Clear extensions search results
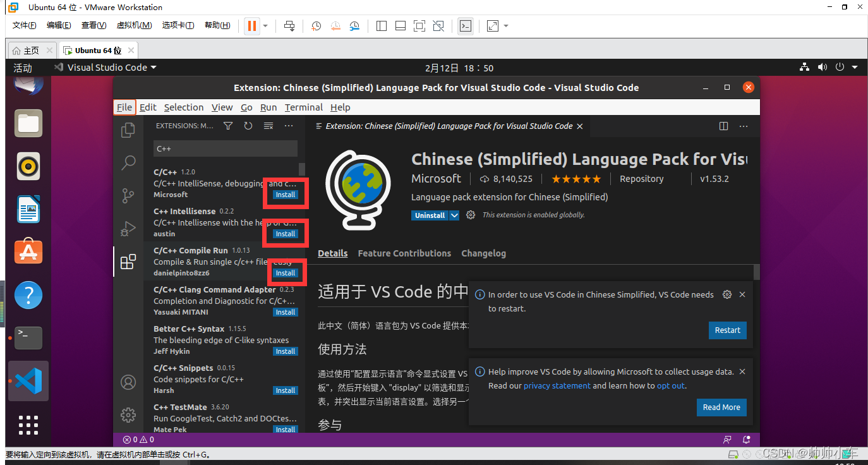This screenshot has width=868, height=465. click(x=268, y=126)
